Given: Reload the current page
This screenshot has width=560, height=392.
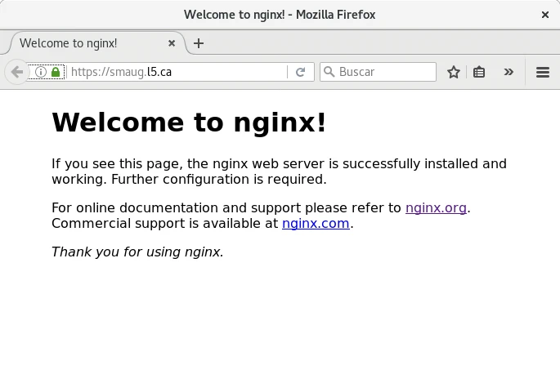Looking at the screenshot, I should pyautogui.click(x=300, y=72).
